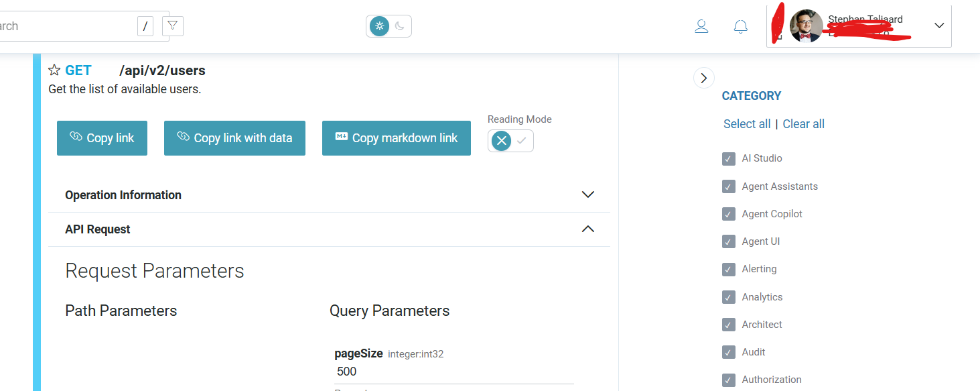Expand the Operation Information section

click(587, 194)
